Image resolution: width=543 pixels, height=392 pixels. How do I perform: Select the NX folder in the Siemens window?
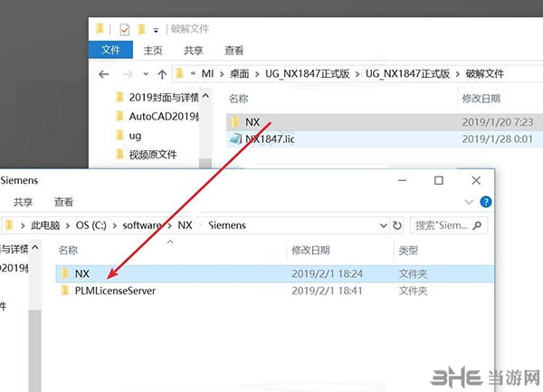[x=275, y=274]
